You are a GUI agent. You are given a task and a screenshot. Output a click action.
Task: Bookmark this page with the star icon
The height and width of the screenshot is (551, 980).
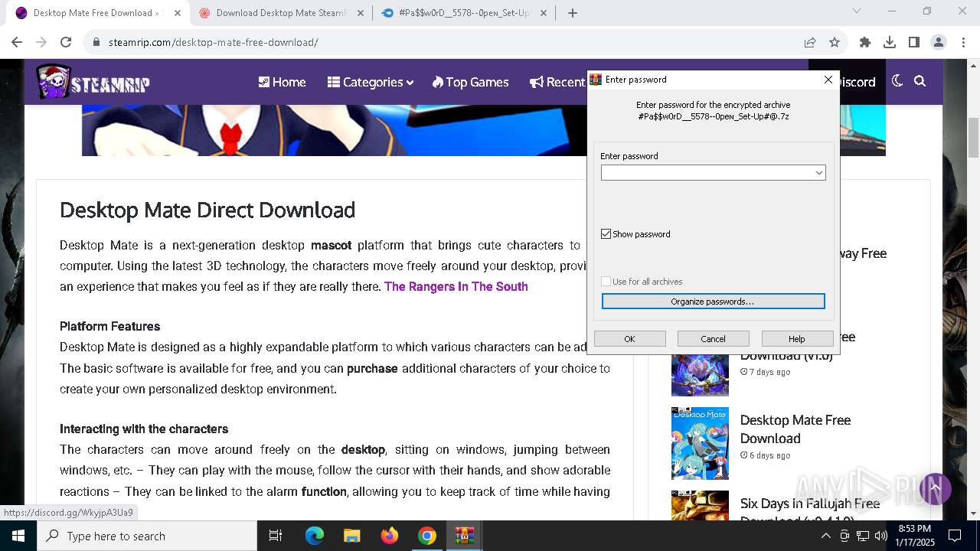click(x=835, y=42)
